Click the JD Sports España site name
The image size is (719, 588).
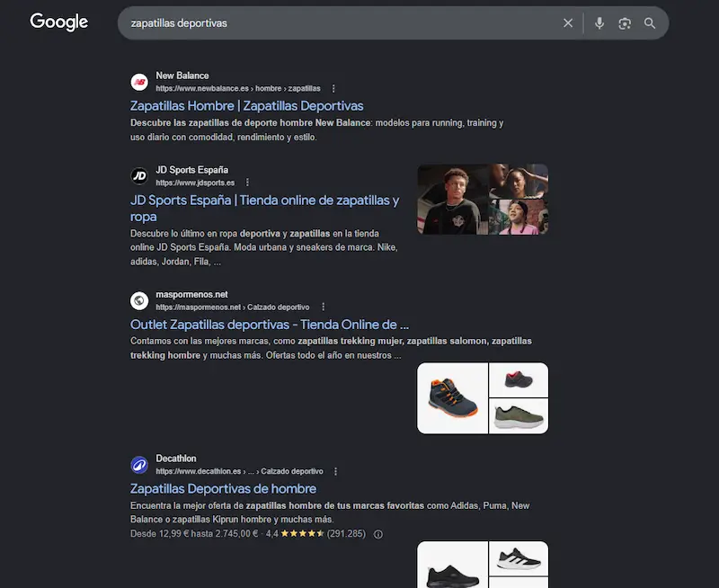(x=192, y=170)
